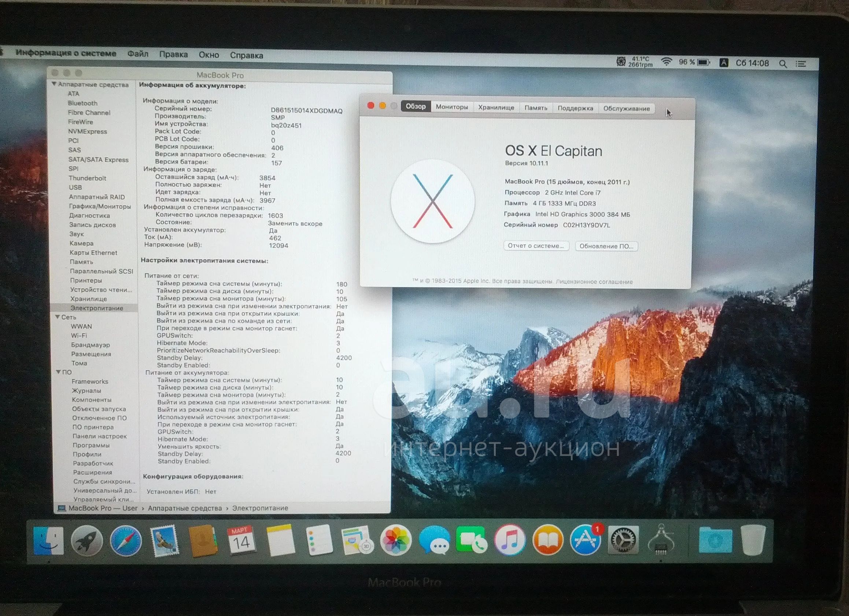The height and width of the screenshot is (616, 849).
Task: Open Окно menu
Action: pos(209,55)
